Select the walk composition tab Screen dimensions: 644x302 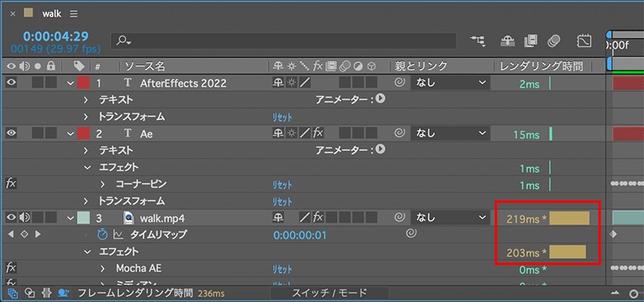[51, 13]
